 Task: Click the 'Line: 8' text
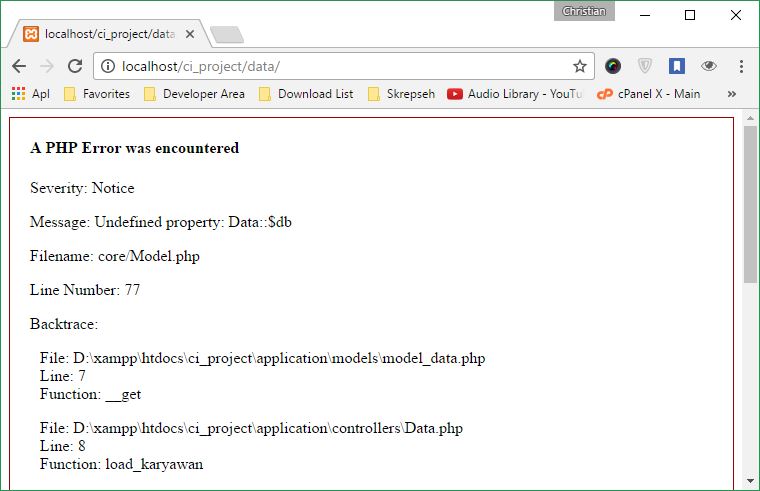coord(63,446)
